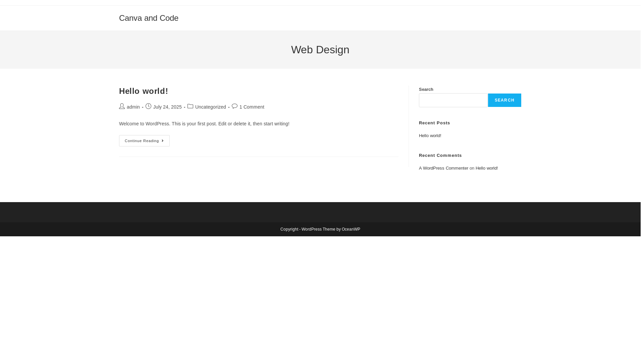Image resolution: width=644 pixels, height=362 pixels.
Task: Click the author icon next to admin
Action: [x=122, y=107]
